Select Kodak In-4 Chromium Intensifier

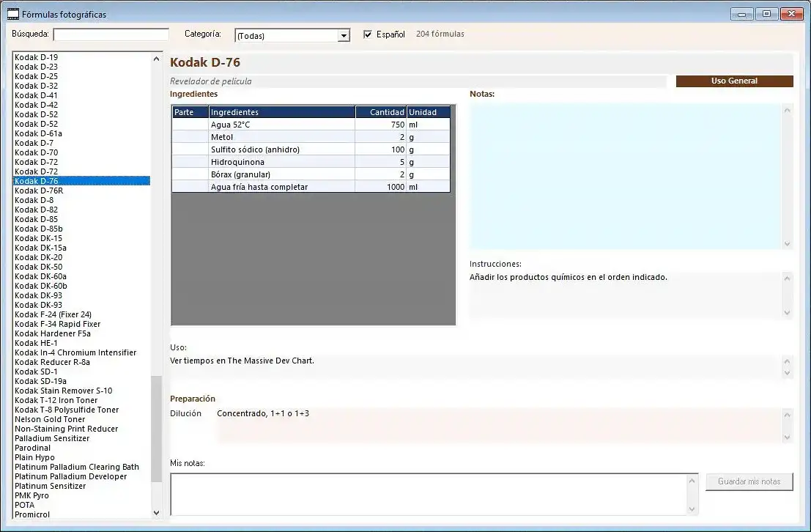click(81, 352)
